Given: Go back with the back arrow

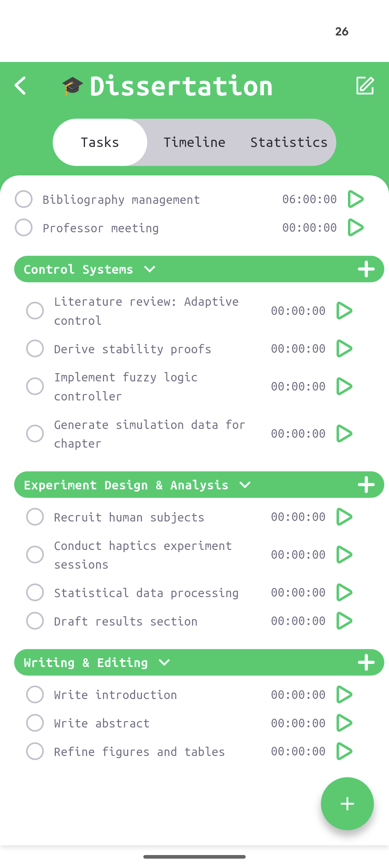Looking at the screenshot, I should 21,86.
